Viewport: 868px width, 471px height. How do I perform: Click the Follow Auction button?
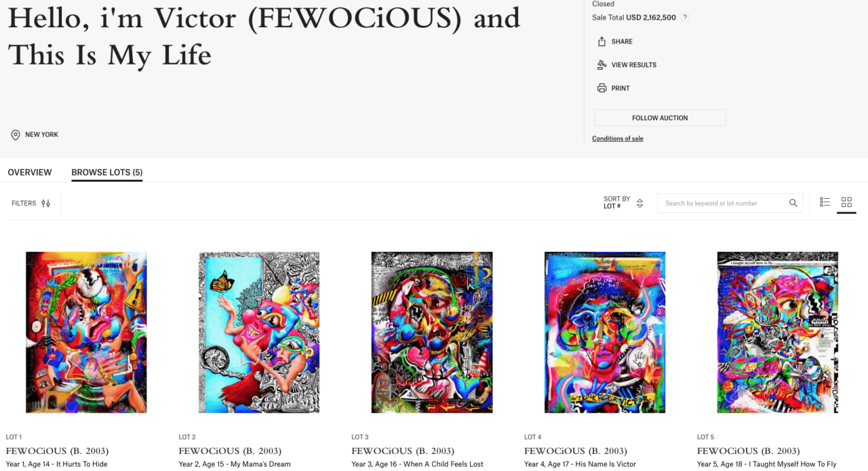[660, 118]
